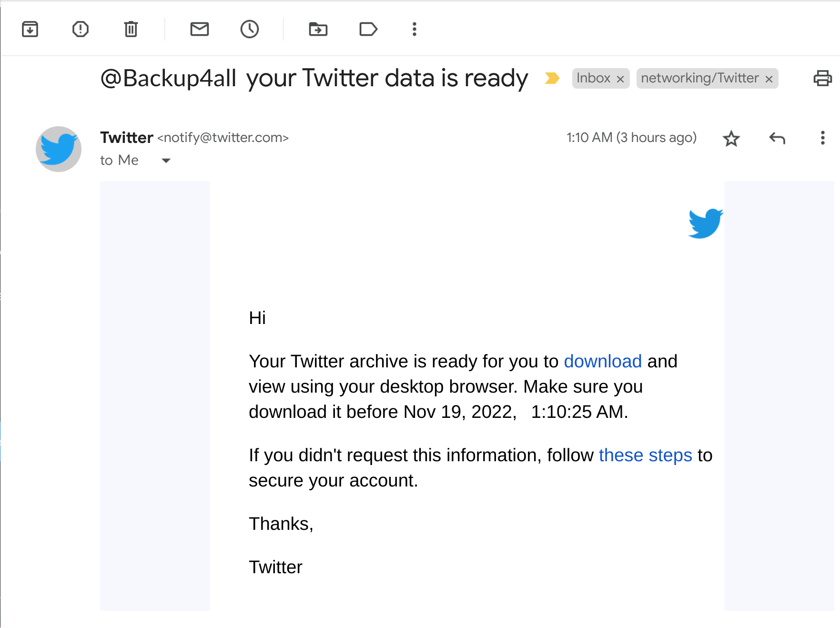Mark this email as unread
The height and width of the screenshot is (628, 840).
pos(200,29)
